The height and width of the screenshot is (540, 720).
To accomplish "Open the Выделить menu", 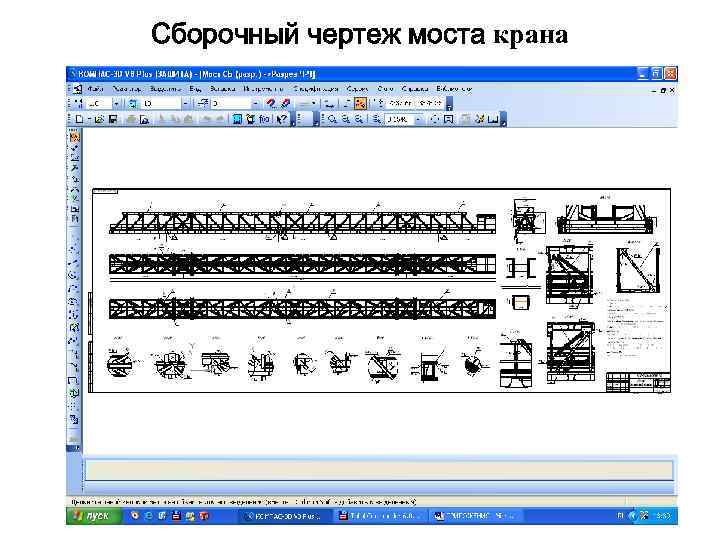I will click(x=165, y=89).
